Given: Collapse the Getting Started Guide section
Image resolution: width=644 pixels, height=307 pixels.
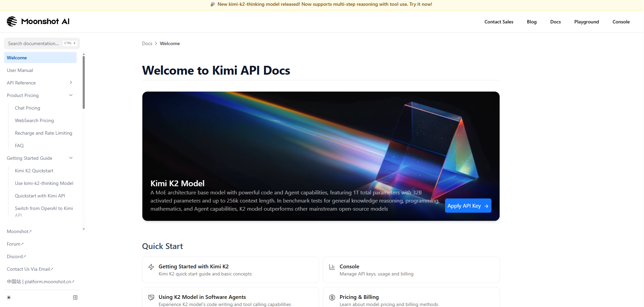Looking at the screenshot, I should point(71,158).
